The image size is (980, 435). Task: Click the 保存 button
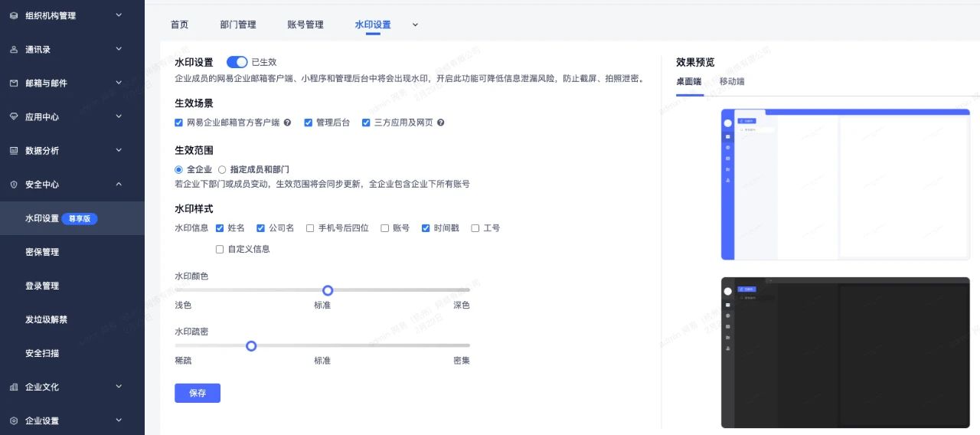point(198,393)
